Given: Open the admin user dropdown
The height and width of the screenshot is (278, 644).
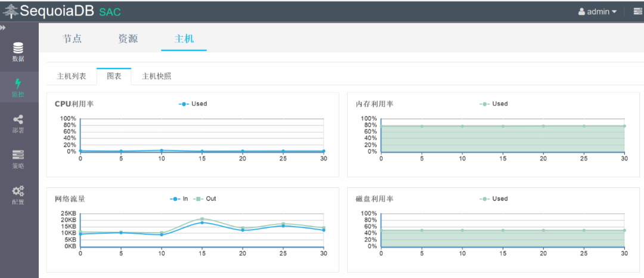Looking at the screenshot, I should pyautogui.click(x=597, y=11).
